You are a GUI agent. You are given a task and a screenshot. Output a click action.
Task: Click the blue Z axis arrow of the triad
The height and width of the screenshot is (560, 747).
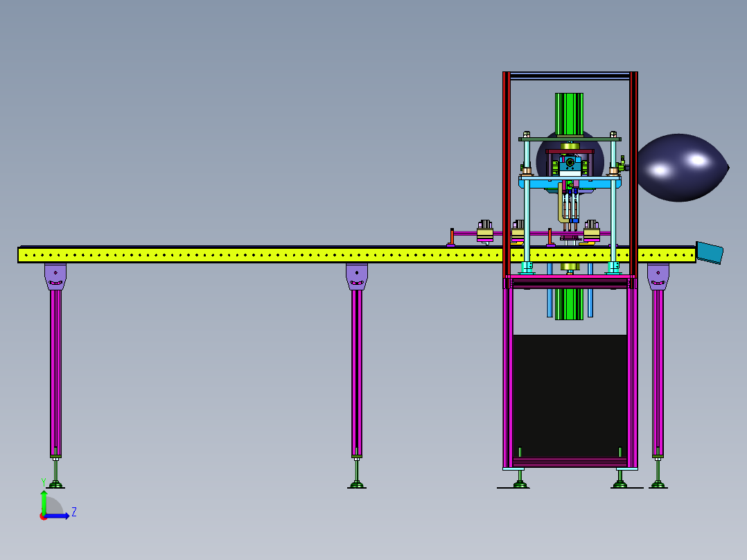[58, 516]
